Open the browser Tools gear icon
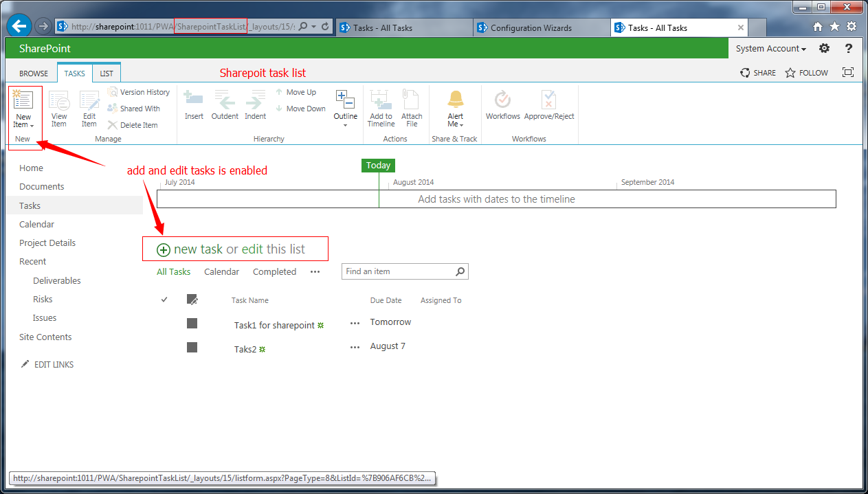868x494 pixels. point(852,27)
